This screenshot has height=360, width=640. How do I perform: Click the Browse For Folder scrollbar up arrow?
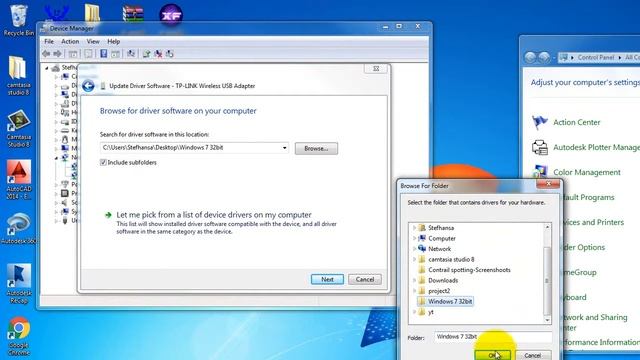point(547,227)
